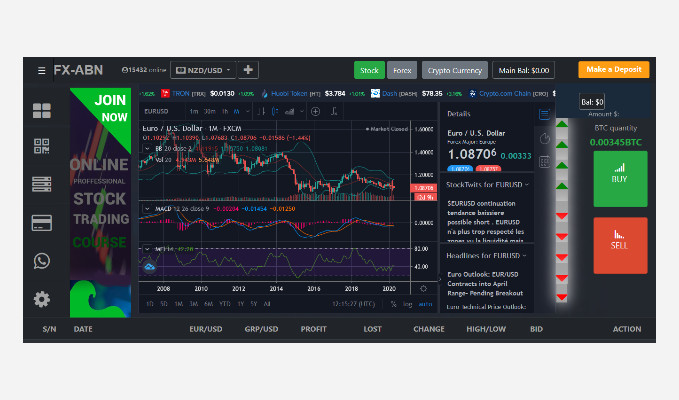Select the 1m chart interval
679x400 pixels.
tap(194, 112)
